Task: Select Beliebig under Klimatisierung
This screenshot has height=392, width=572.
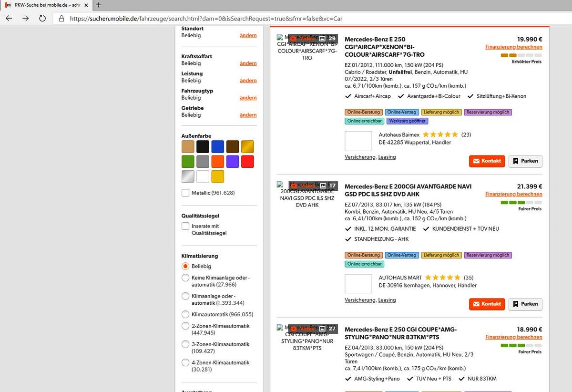Action: click(x=185, y=266)
